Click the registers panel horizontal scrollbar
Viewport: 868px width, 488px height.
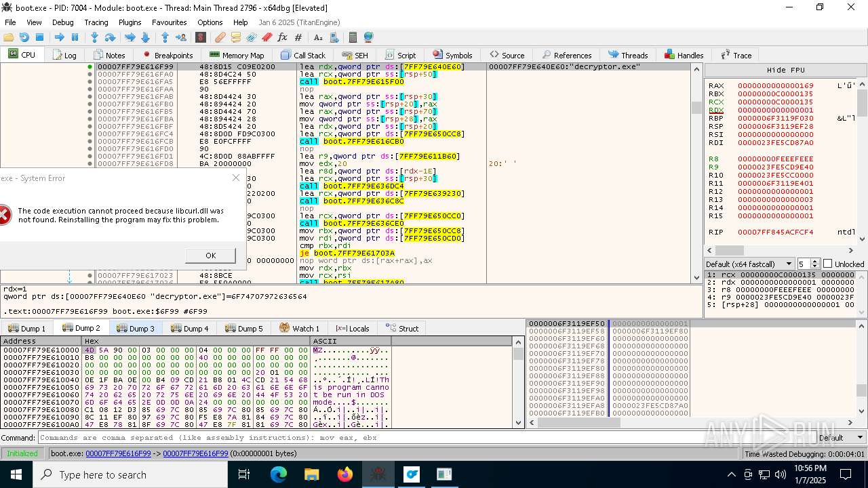[780, 250]
